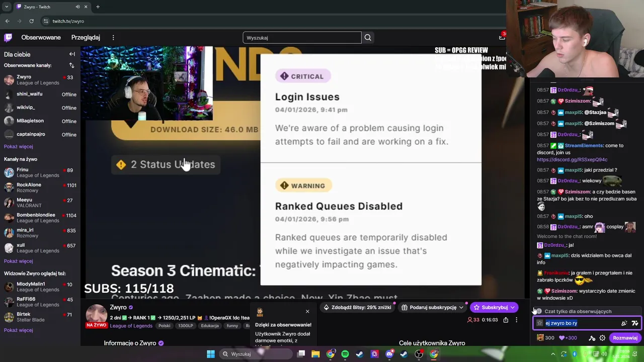Show hidden system tray icons
Image resolution: width=644 pixels, height=362 pixels.
(x=553, y=354)
